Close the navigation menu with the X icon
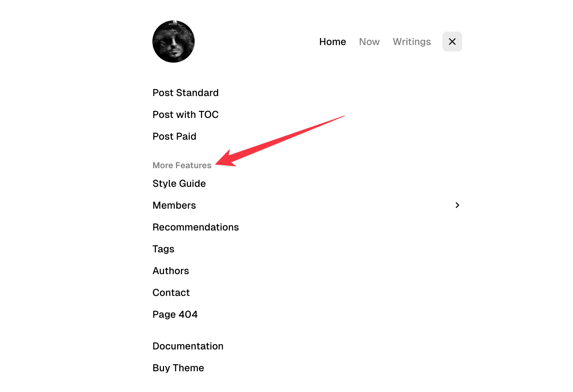The width and height of the screenshot is (573, 392). coord(452,41)
